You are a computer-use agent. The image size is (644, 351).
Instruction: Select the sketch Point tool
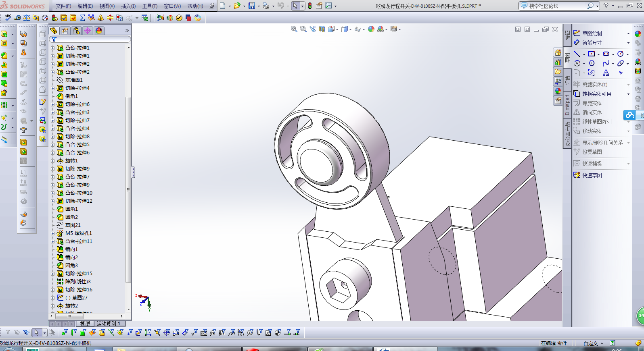[621, 73]
